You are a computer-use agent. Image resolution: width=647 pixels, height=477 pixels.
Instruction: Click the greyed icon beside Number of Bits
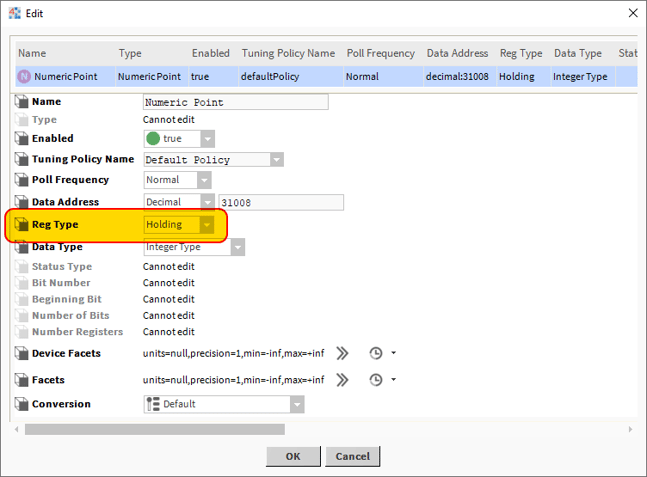[21, 315]
